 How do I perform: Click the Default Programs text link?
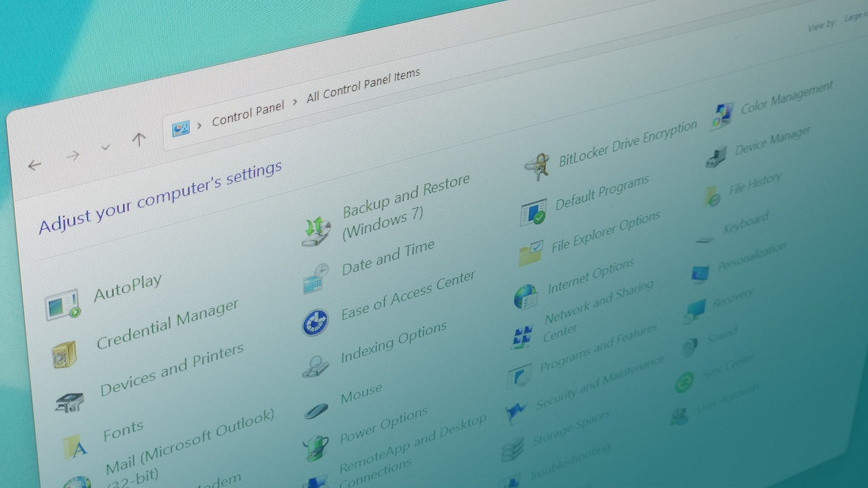coord(602,192)
